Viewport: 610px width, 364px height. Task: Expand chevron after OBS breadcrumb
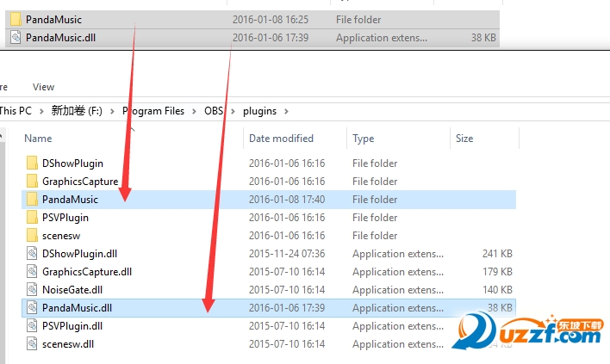[x=233, y=111]
